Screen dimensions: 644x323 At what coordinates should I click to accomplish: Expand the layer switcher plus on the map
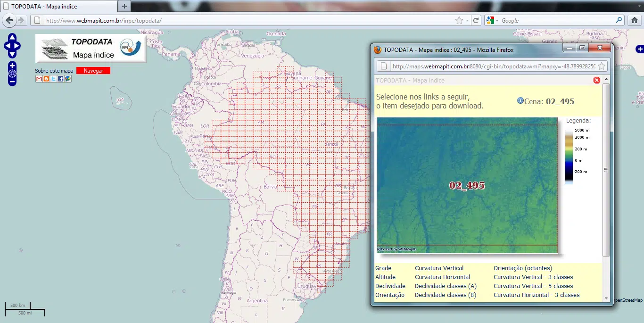640,49
